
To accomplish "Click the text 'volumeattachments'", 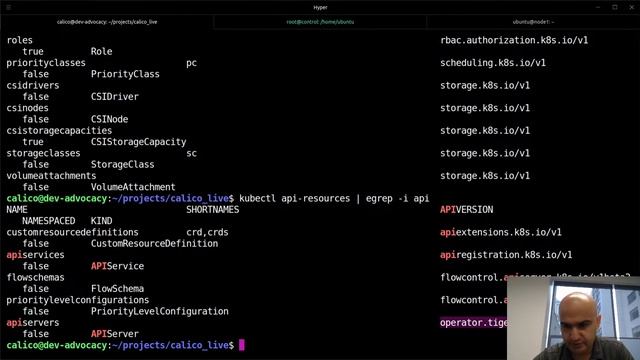I will pyautogui.click(x=51, y=176).
